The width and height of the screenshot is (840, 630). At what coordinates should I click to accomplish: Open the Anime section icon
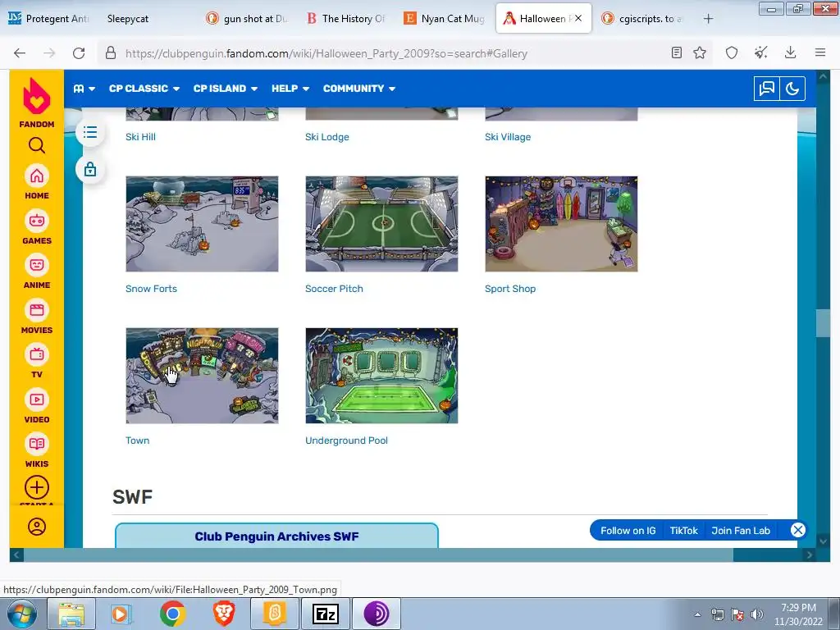(36, 265)
